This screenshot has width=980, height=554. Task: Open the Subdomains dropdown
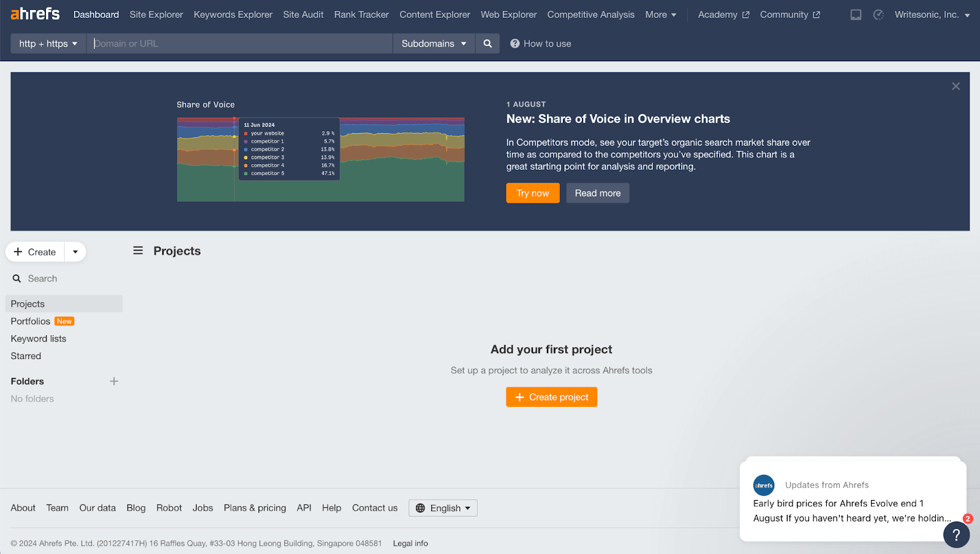click(433, 43)
